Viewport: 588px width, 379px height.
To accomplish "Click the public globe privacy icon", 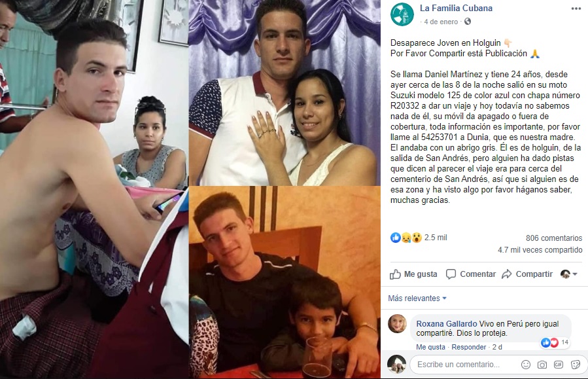I will click(x=467, y=22).
